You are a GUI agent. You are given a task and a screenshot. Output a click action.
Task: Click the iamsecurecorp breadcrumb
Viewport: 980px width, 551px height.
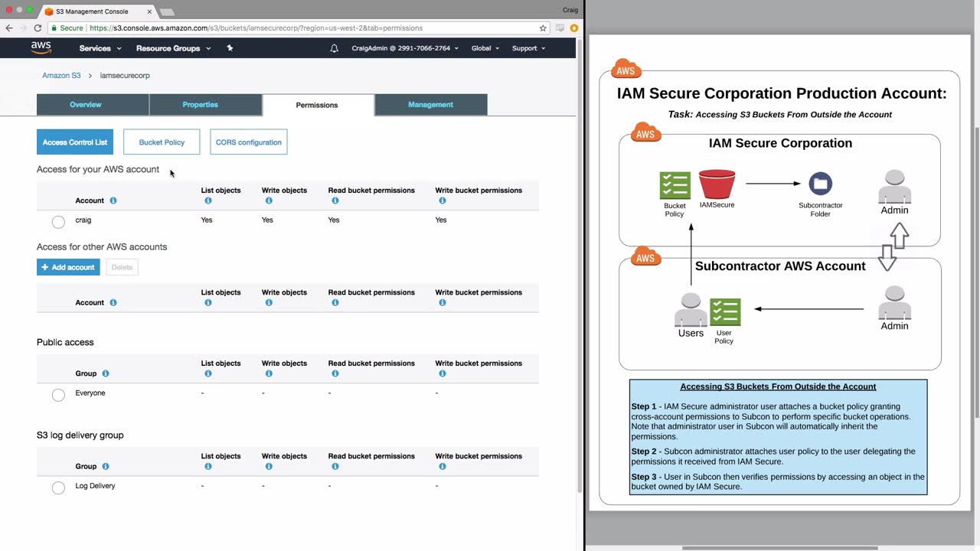[125, 76]
